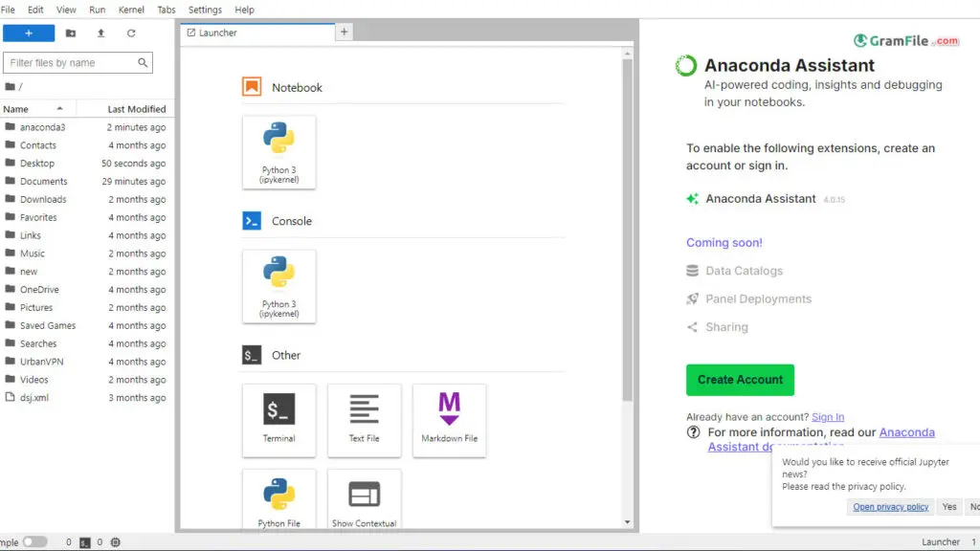
Task: Click the green Create Account button
Action: tap(740, 380)
